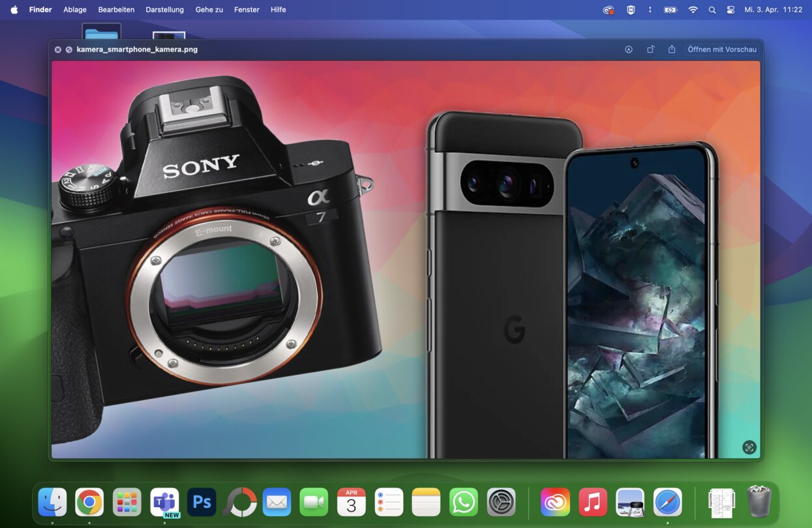Select the desktop folder behind the preview
Image resolution: width=812 pixels, height=528 pixels.
point(101,32)
